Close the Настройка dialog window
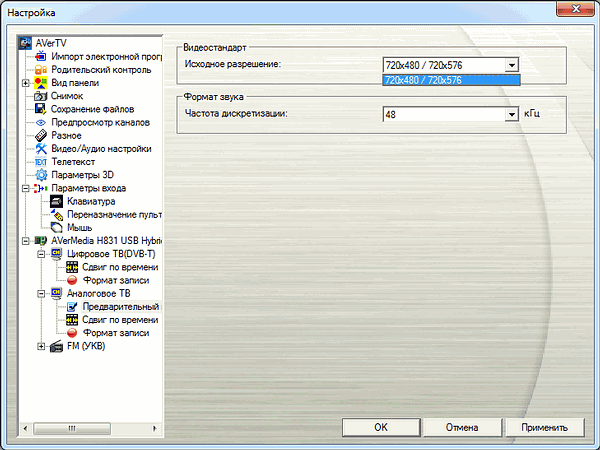 [575, 8]
